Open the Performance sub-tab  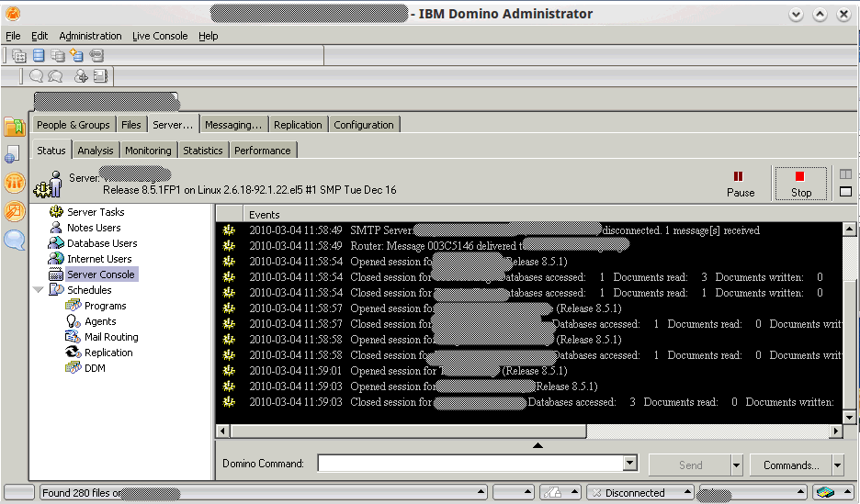pyautogui.click(x=263, y=151)
